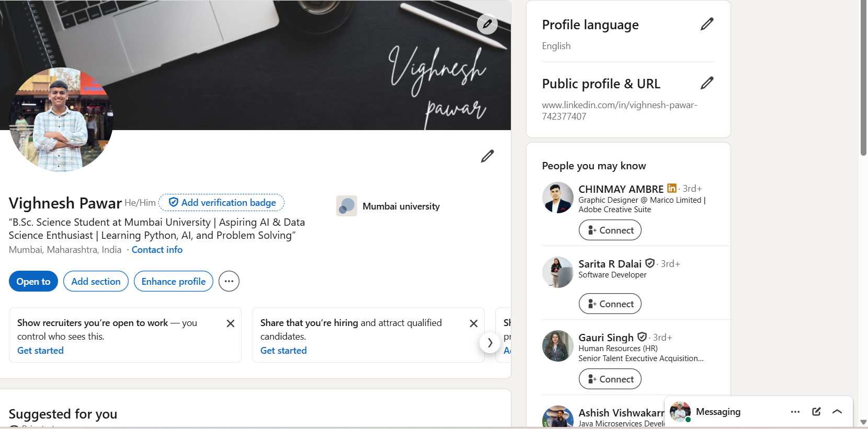Open Contact info link

pos(157,250)
